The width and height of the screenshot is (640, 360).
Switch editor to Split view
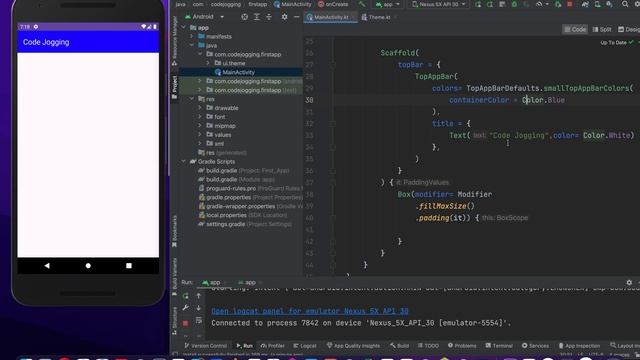click(x=602, y=29)
